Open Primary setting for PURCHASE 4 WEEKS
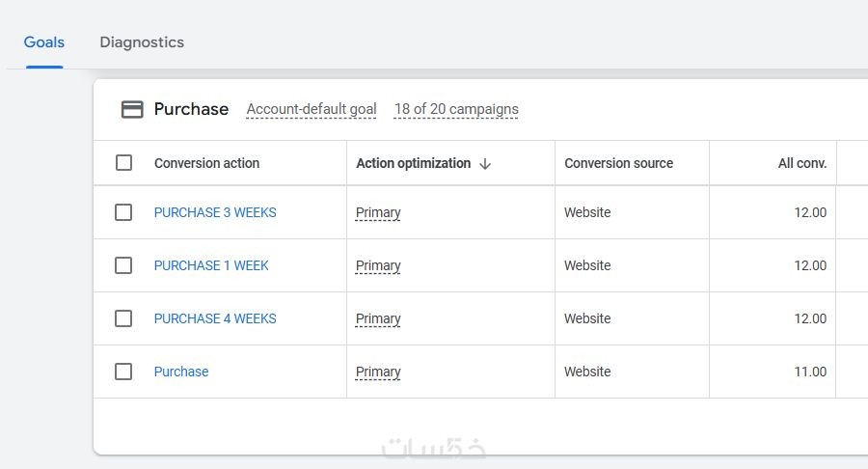This screenshot has height=469, width=868. click(378, 318)
